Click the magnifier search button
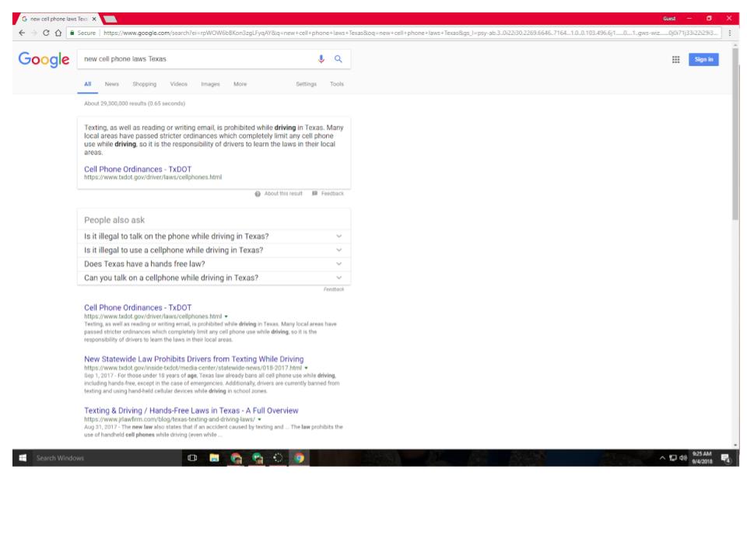The height and width of the screenshot is (560, 747). (x=338, y=58)
